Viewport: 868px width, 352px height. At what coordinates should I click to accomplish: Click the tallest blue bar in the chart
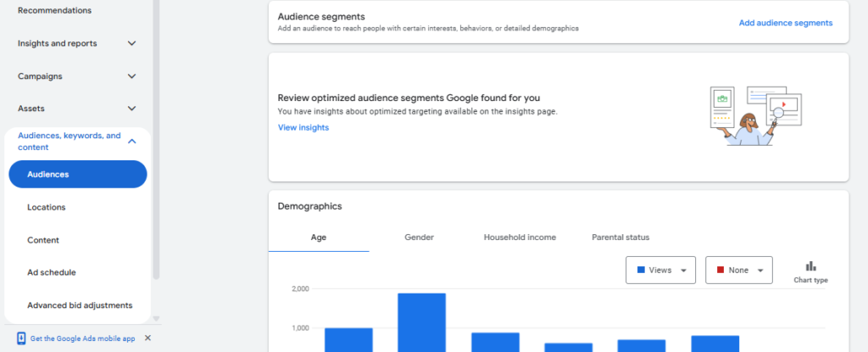pyautogui.click(x=422, y=322)
